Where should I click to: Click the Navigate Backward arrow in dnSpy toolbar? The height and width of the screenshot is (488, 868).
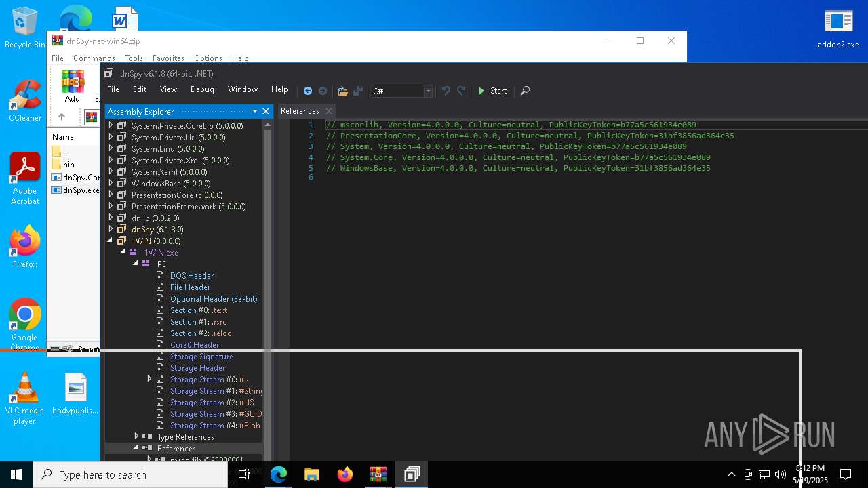click(308, 91)
